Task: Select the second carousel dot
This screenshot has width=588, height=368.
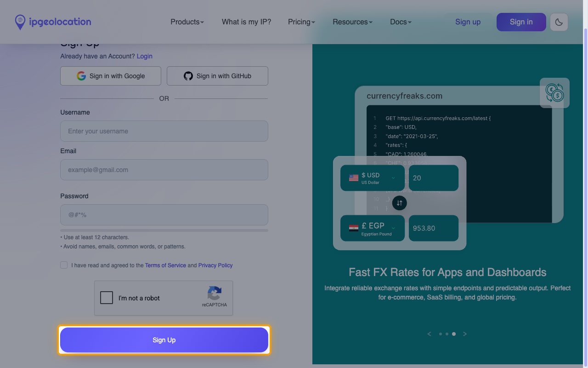Action: 447,334
